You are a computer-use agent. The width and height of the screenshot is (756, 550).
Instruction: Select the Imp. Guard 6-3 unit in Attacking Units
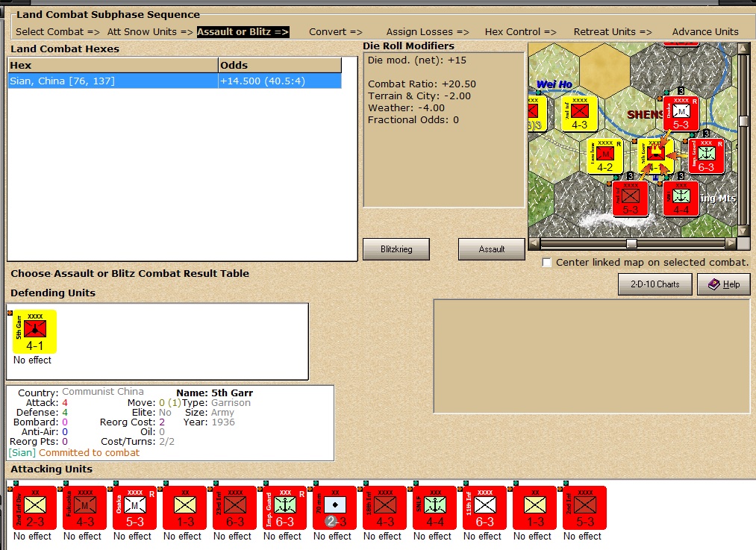coord(284,508)
